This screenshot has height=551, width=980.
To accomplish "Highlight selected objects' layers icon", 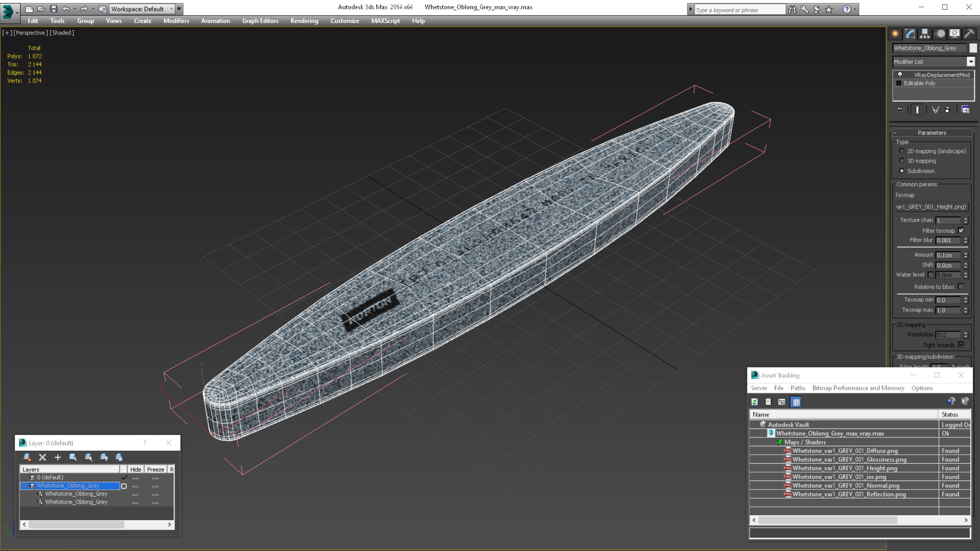I will 88,457.
